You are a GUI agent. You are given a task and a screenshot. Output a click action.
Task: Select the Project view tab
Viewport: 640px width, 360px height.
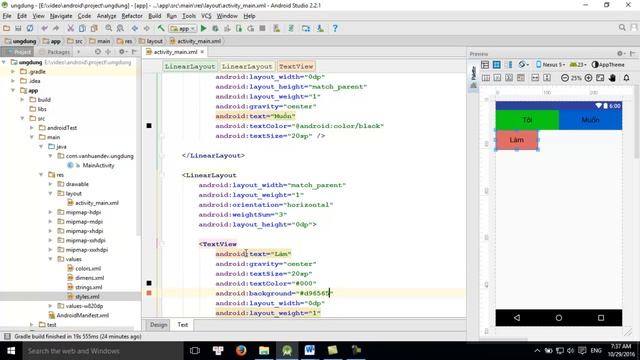[x=18, y=52]
